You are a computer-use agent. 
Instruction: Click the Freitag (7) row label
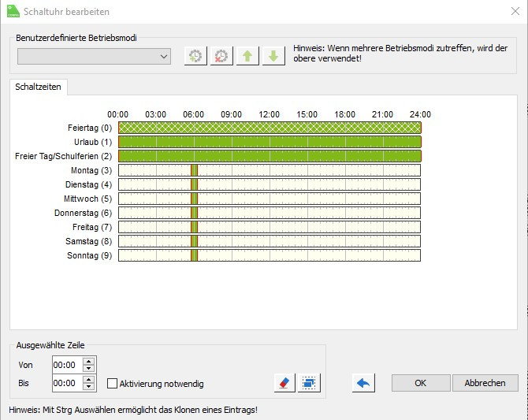click(x=92, y=227)
